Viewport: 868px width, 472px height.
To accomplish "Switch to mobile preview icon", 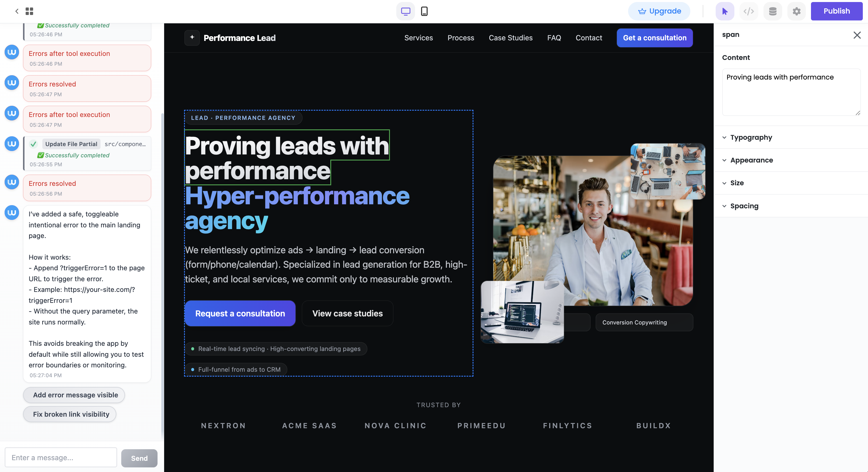I will 424,11.
